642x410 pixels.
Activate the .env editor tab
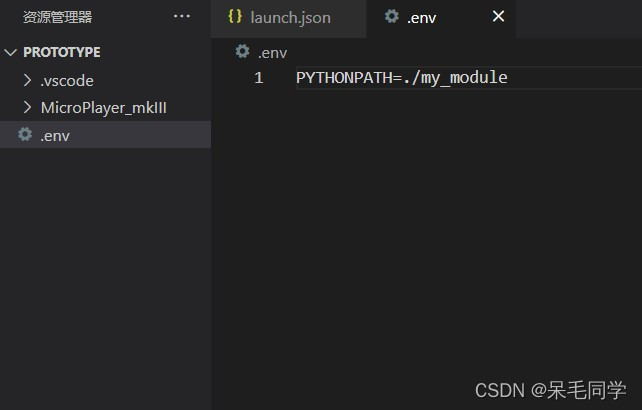click(x=441, y=18)
